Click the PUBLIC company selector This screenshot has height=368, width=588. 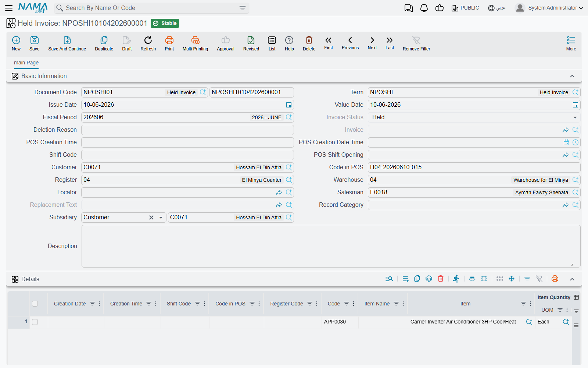[465, 8]
